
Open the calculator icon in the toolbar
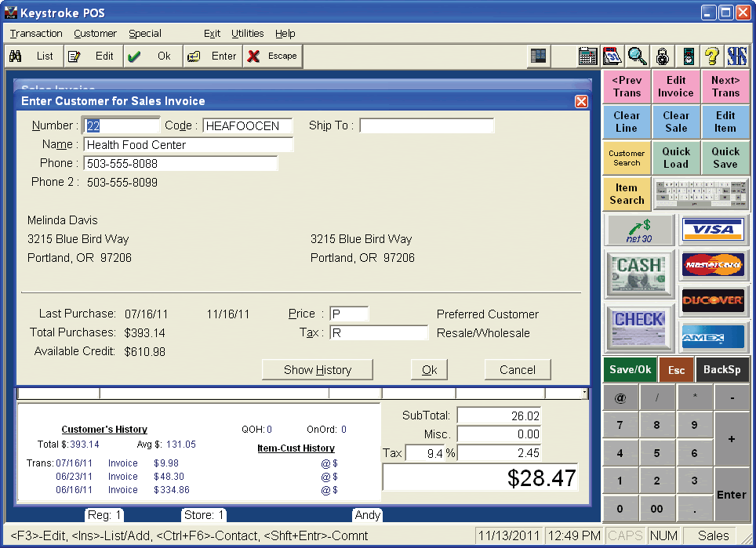[587, 56]
